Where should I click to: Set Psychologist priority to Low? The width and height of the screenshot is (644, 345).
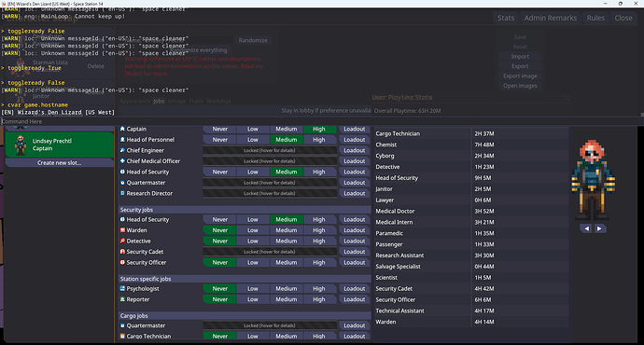253,289
